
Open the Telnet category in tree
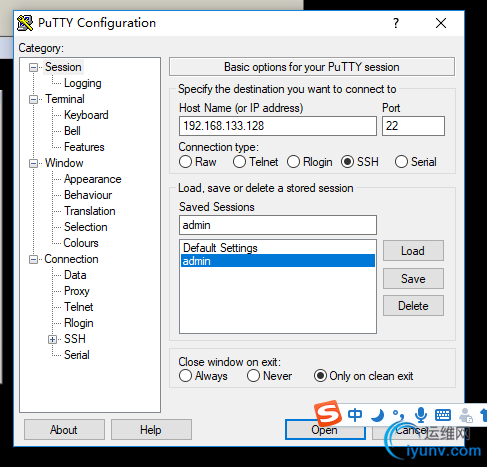point(79,307)
